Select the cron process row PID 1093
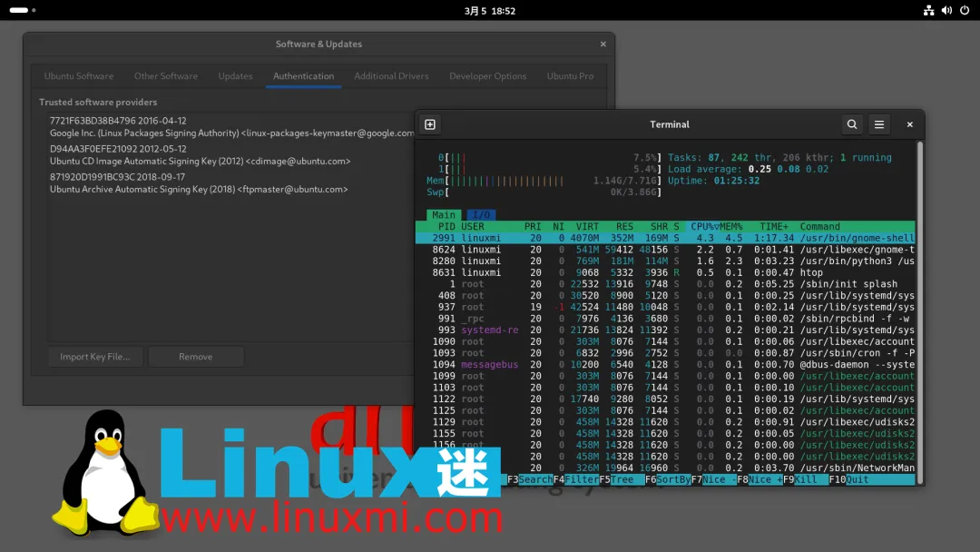980x552 pixels. [x=665, y=352]
